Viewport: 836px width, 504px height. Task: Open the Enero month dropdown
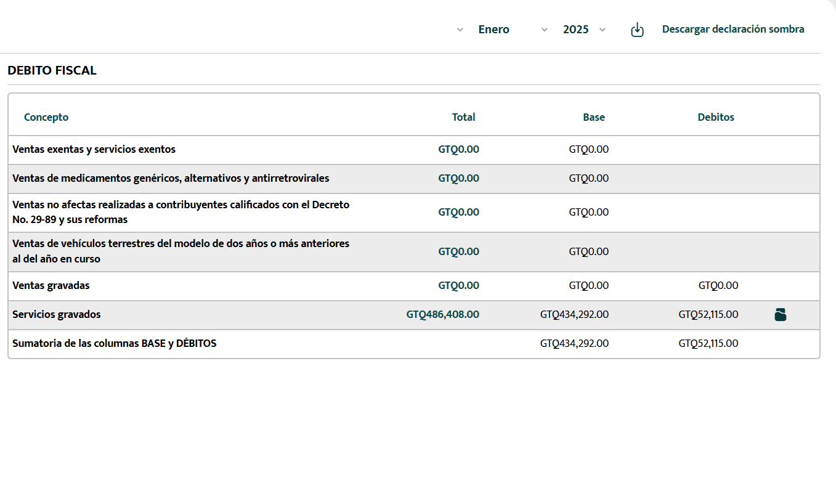493,29
